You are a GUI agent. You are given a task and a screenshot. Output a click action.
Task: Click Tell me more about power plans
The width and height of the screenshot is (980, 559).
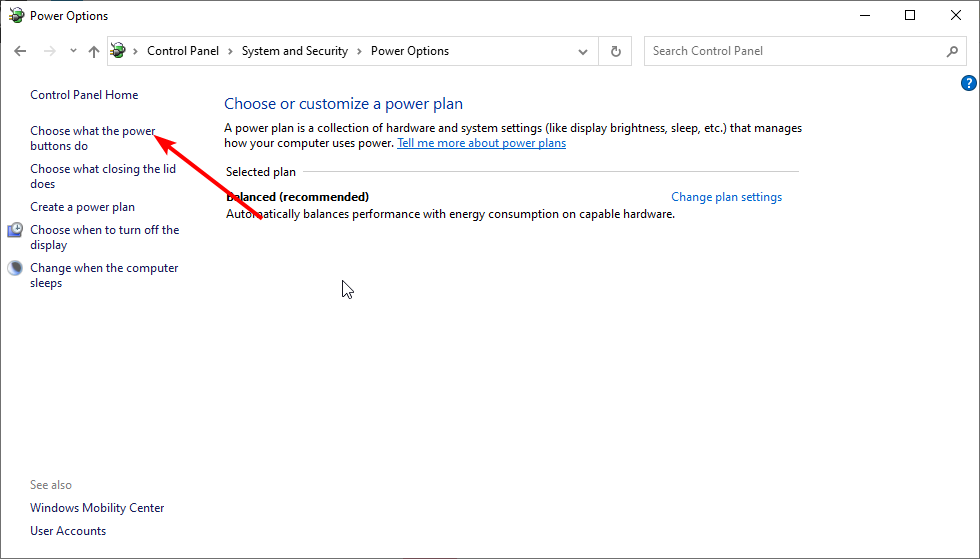[481, 143]
